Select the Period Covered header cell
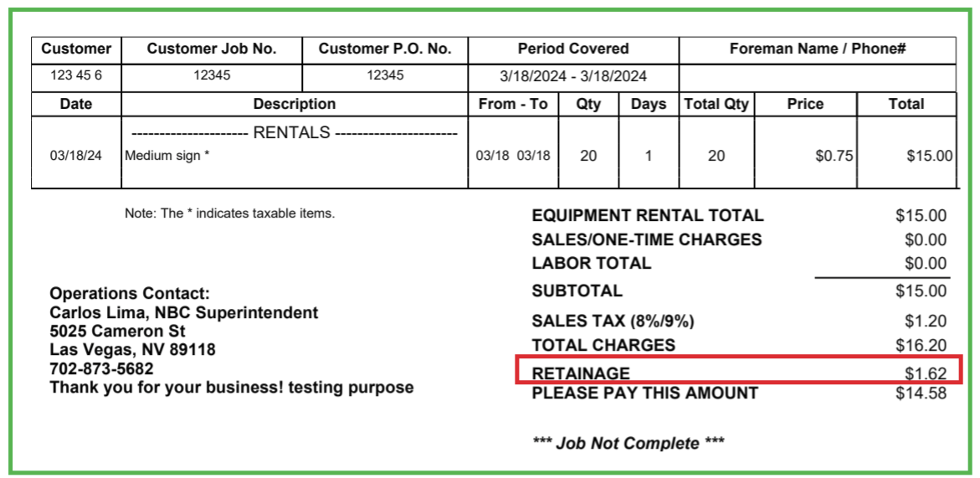 [x=573, y=49]
